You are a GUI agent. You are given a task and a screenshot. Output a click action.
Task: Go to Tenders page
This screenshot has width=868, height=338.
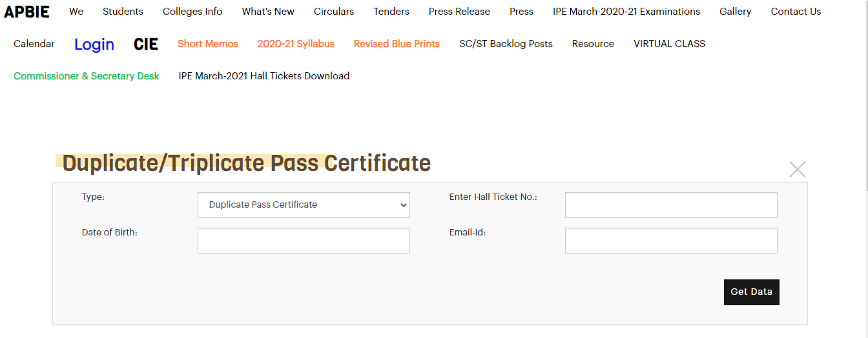point(391,12)
